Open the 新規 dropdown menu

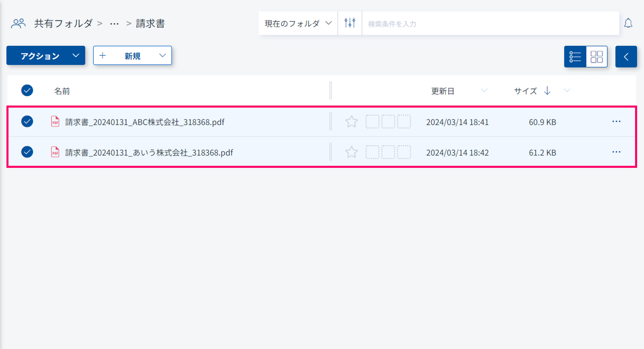tap(132, 55)
